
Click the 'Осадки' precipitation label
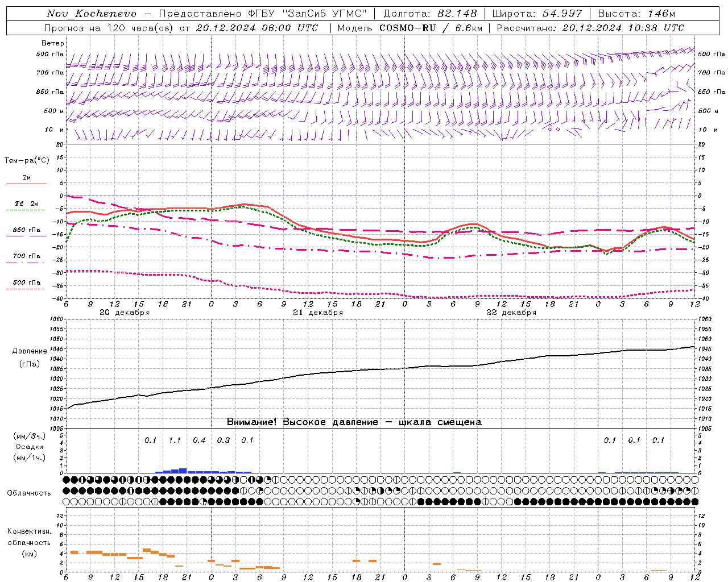(29, 447)
